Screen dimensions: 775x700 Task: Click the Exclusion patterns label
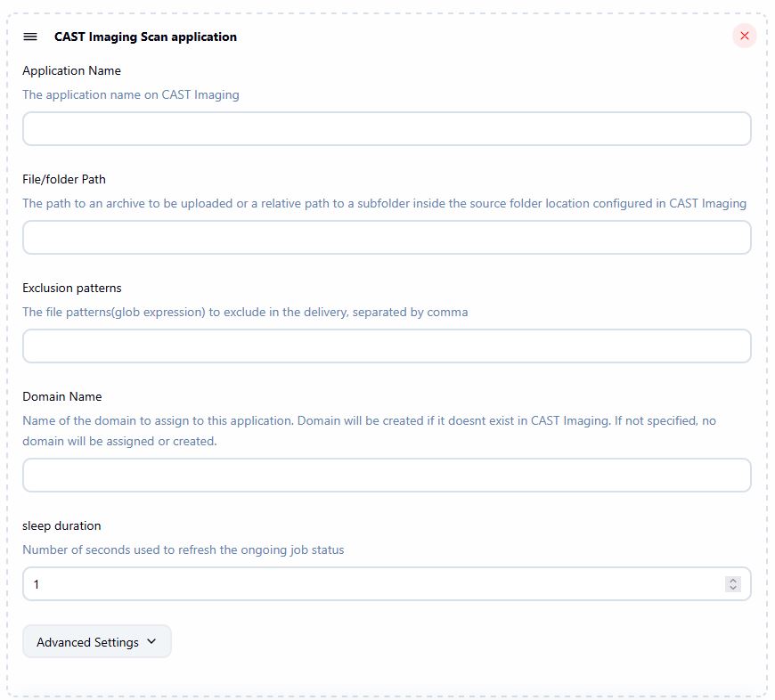coord(72,288)
